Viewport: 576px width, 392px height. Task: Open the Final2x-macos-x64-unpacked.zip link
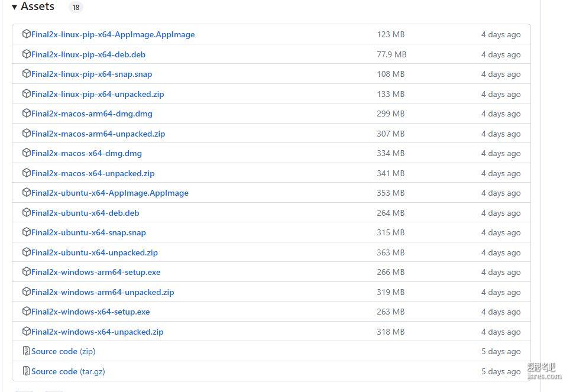pos(93,173)
